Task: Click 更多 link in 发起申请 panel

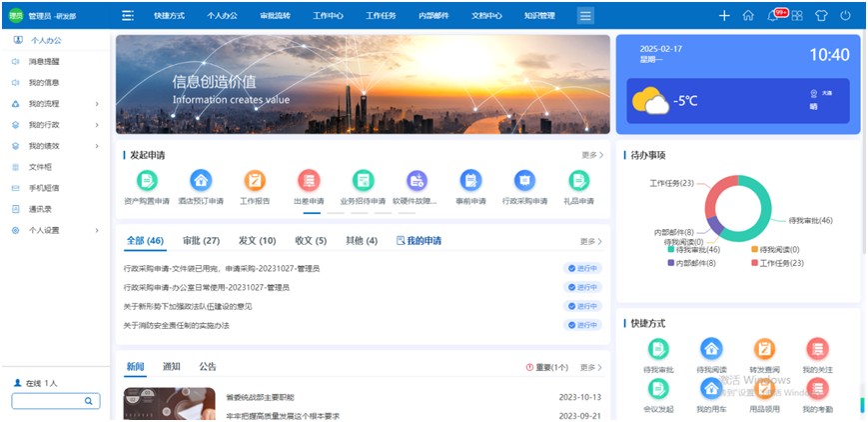Action: point(592,156)
